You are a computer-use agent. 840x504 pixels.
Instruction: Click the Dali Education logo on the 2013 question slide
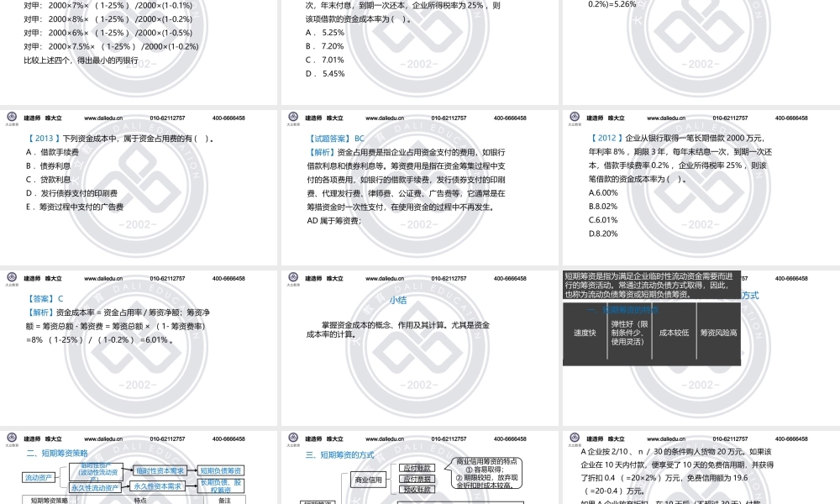tap(10, 118)
